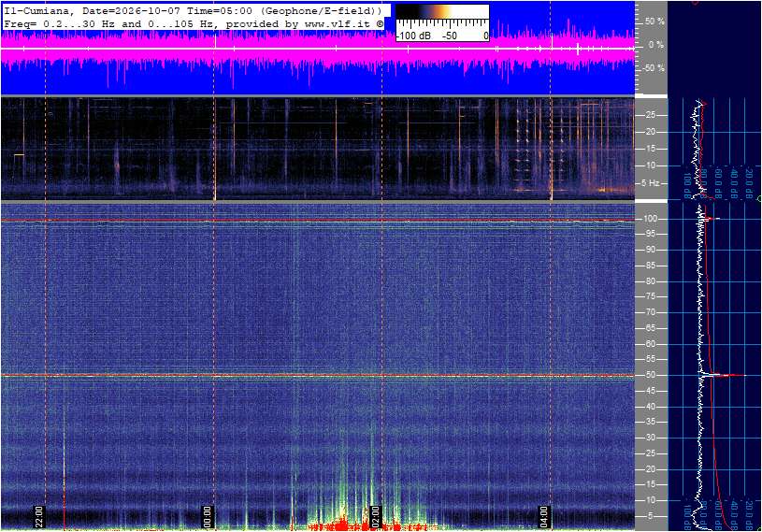
Task: Click the red 50 Hz mains line in the E-field spectrogram
Action: (x=317, y=375)
